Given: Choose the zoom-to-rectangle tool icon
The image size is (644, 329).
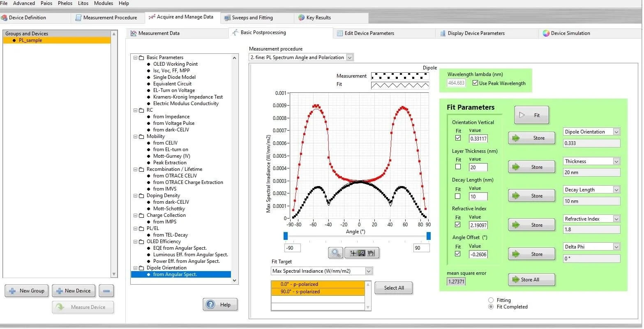Looking at the screenshot, I should 362,253.
